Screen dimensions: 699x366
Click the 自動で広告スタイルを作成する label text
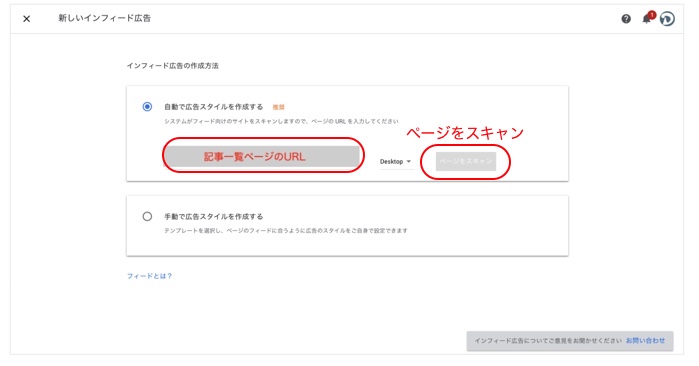(214, 107)
